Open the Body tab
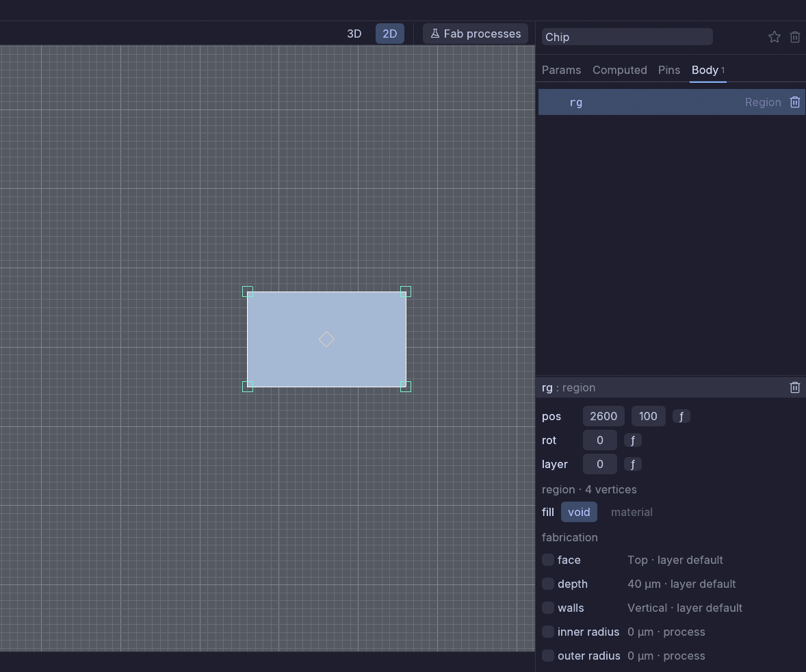Image resolution: width=806 pixels, height=672 pixels. [x=708, y=70]
